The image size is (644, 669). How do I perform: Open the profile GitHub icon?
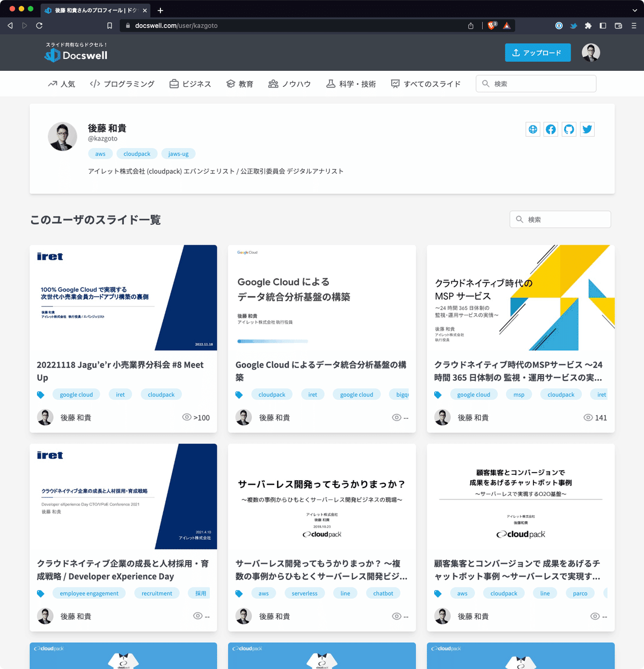(x=569, y=129)
